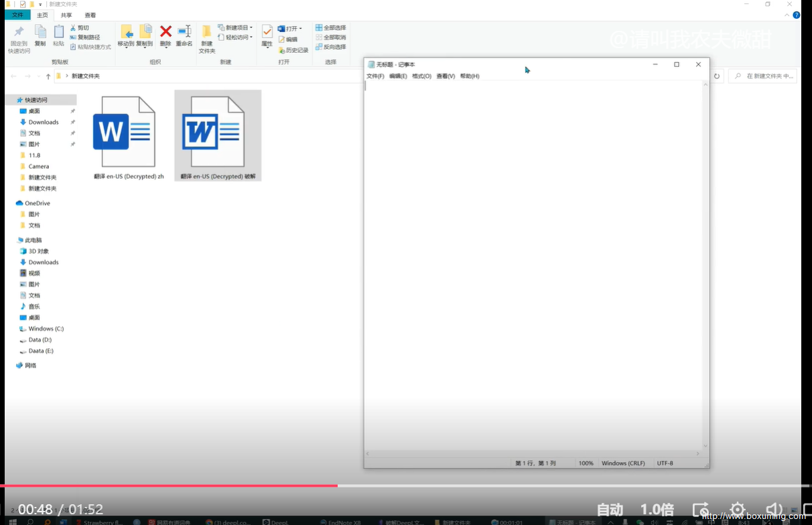The image size is (812, 525).
Task: Select 剪切 in the clipboard group
Action: point(79,28)
